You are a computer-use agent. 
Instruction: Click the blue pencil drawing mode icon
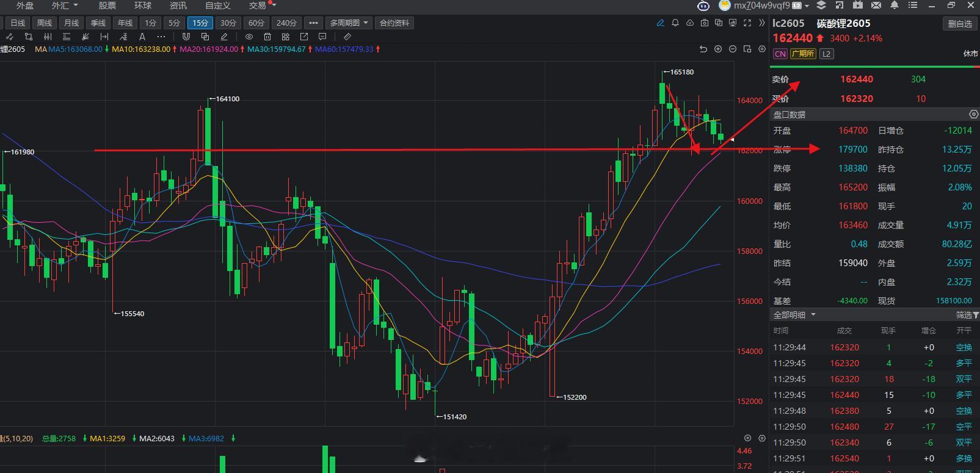[660, 23]
